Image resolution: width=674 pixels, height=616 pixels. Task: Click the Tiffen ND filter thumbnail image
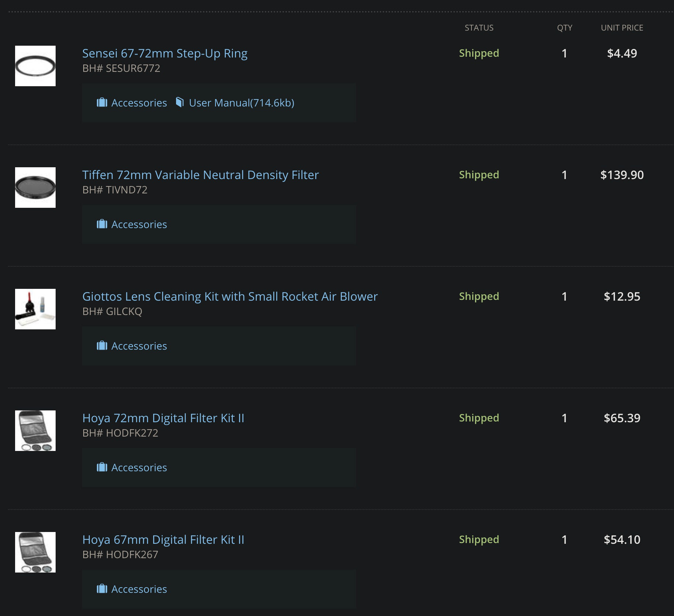coord(35,188)
